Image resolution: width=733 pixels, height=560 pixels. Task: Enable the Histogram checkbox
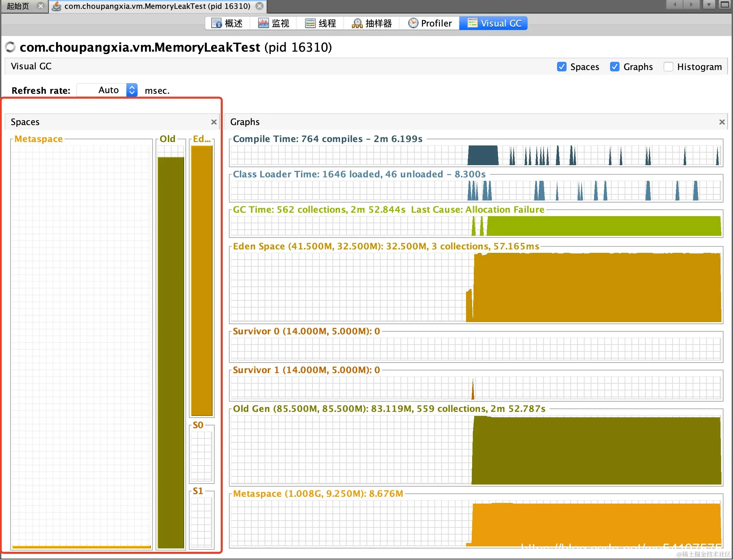[668, 67]
